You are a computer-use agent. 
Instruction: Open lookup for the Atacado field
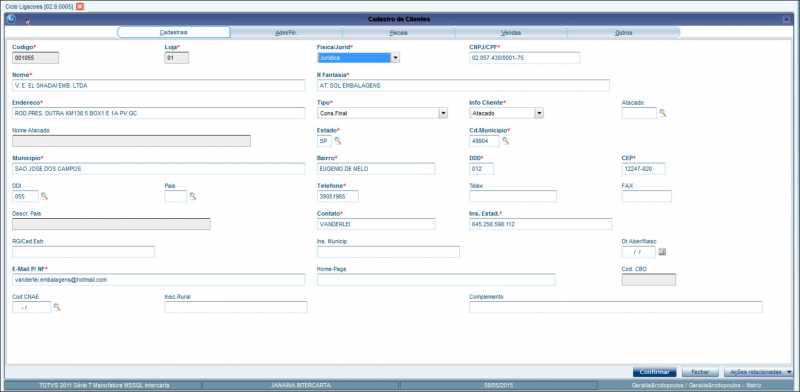point(662,113)
